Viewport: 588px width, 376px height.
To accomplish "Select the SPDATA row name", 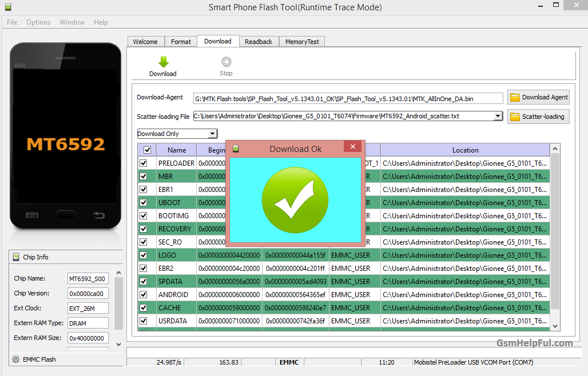I will (170, 282).
